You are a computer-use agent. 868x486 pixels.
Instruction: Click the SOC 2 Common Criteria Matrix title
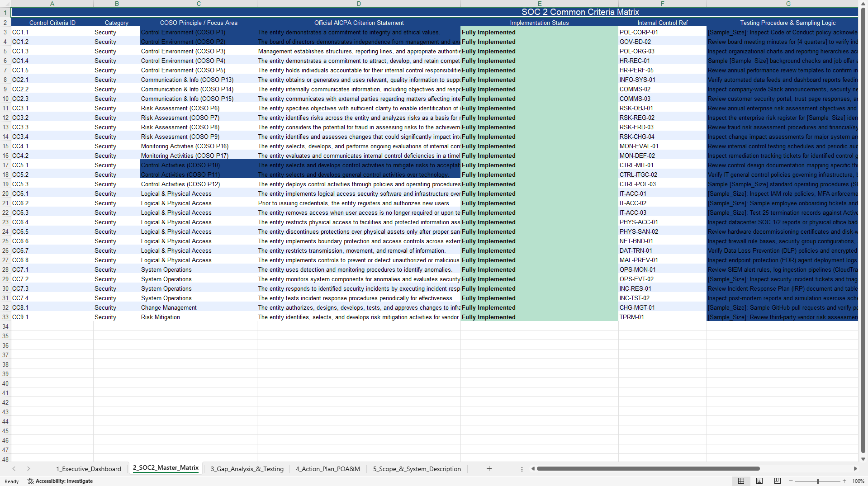pyautogui.click(x=580, y=12)
